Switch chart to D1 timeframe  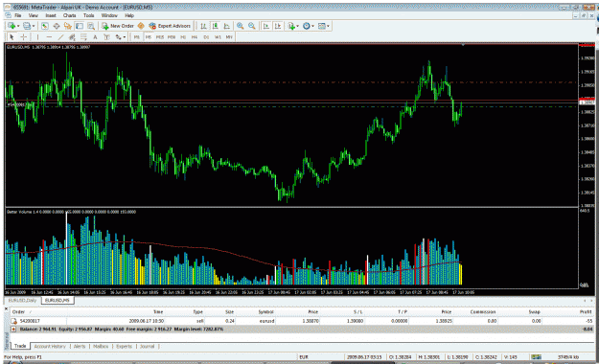206,37
